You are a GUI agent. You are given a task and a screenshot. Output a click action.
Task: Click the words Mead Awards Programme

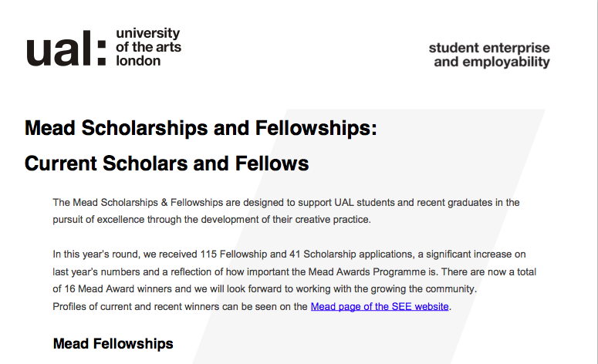pyautogui.click(x=367, y=271)
